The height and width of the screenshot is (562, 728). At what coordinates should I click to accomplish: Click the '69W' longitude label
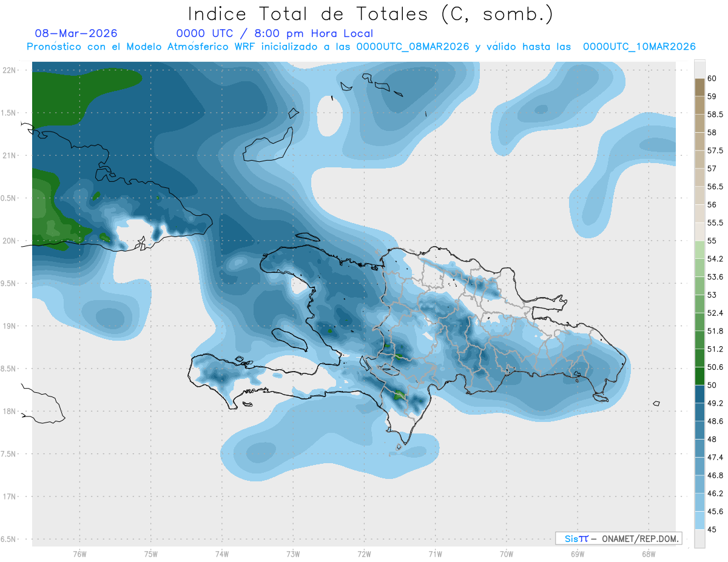click(x=577, y=554)
